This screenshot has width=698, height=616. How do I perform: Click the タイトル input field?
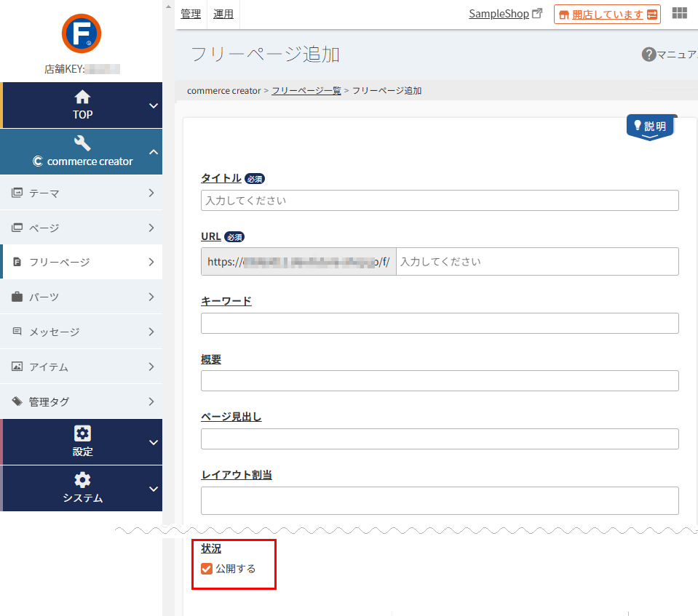[x=439, y=200]
